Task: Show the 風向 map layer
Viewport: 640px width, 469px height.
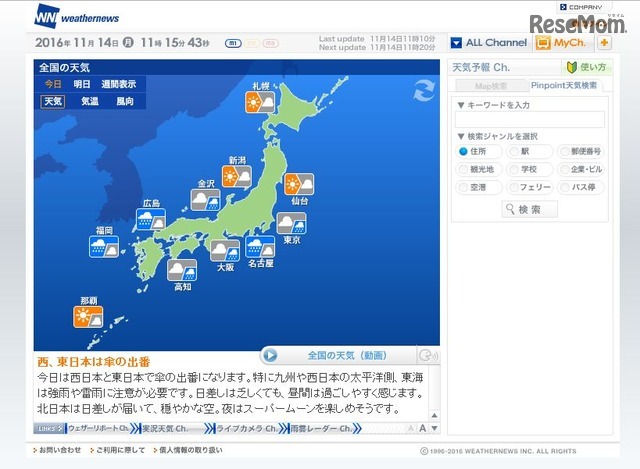Action: coord(124,101)
